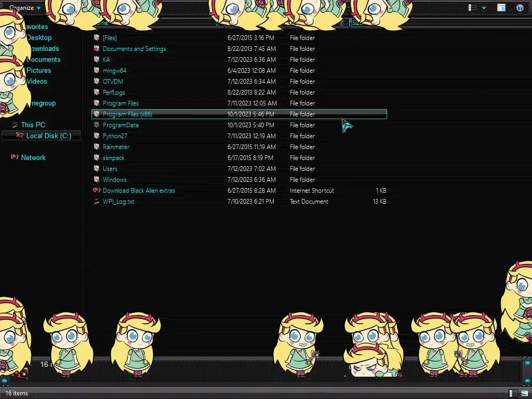
Task: Click the 6/17/2015 8:19 PM date cell
Action: tap(250, 158)
